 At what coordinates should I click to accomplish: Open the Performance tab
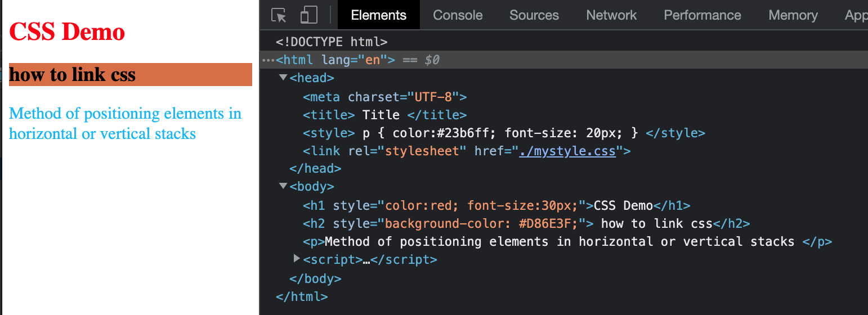pos(703,15)
